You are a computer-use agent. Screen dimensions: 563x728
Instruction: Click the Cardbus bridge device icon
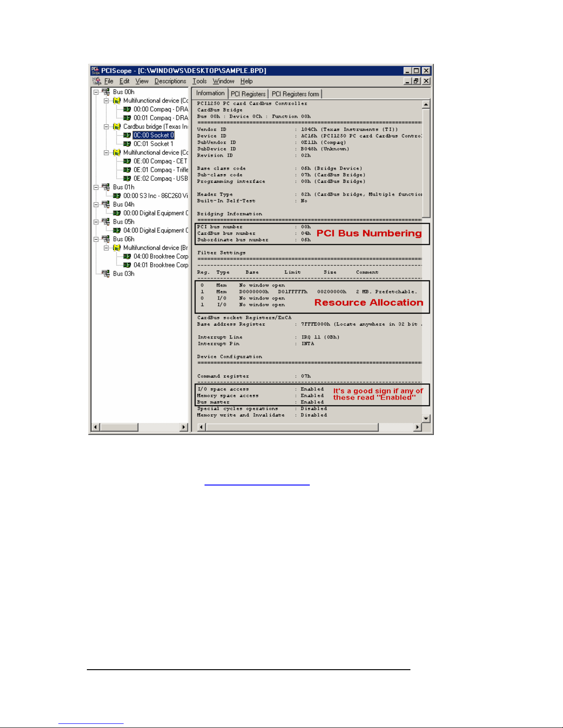click(x=117, y=127)
